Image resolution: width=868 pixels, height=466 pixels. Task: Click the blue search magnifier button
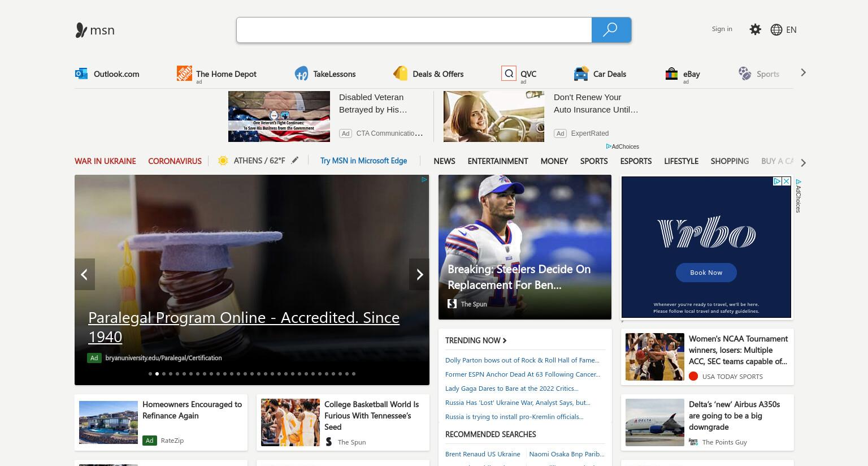coord(611,29)
